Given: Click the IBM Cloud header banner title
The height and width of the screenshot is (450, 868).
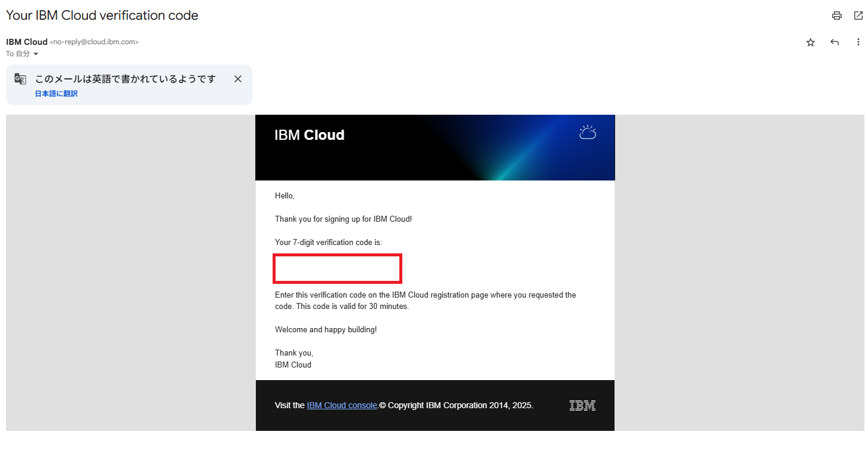Looking at the screenshot, I should 309,135.
